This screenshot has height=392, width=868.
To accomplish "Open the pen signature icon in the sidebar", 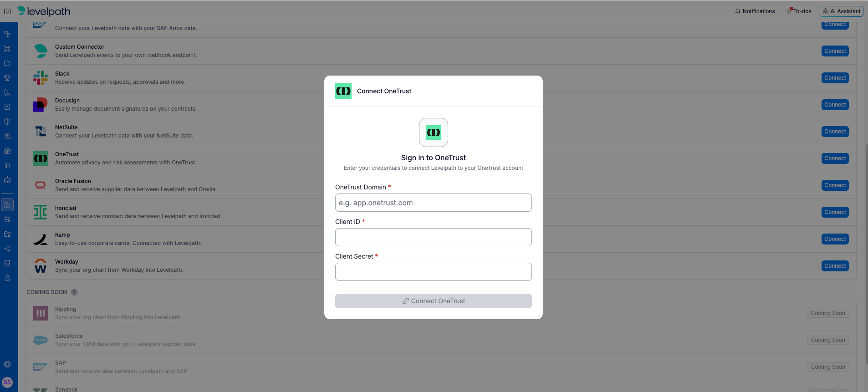I will tap(7, 92).
